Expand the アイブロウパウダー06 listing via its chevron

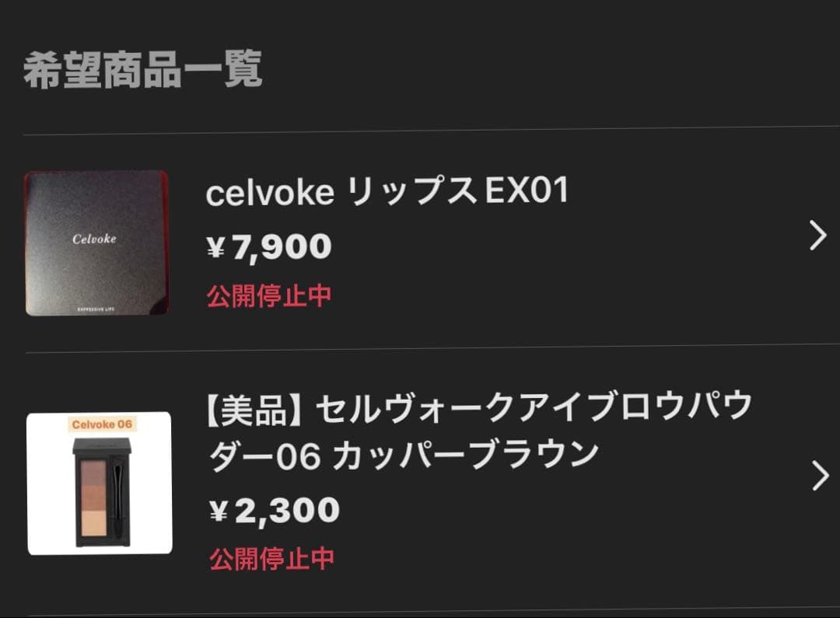point(821,476)
